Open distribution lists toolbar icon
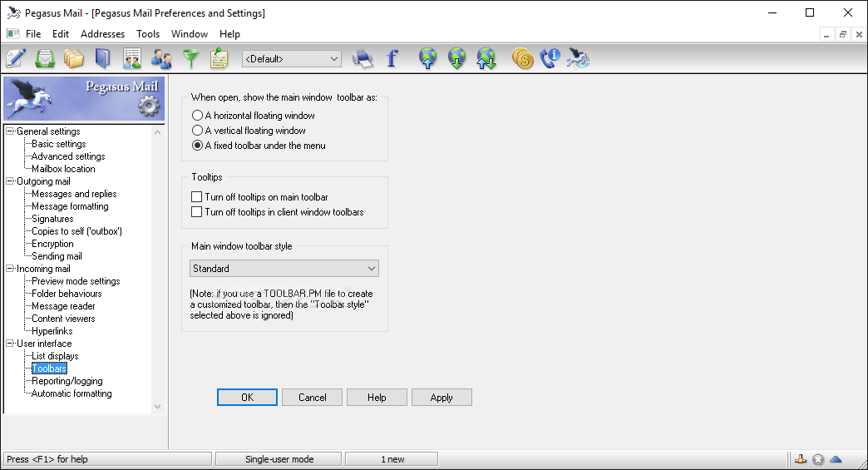This screenshot has height=470, width=868. [131, 58]
